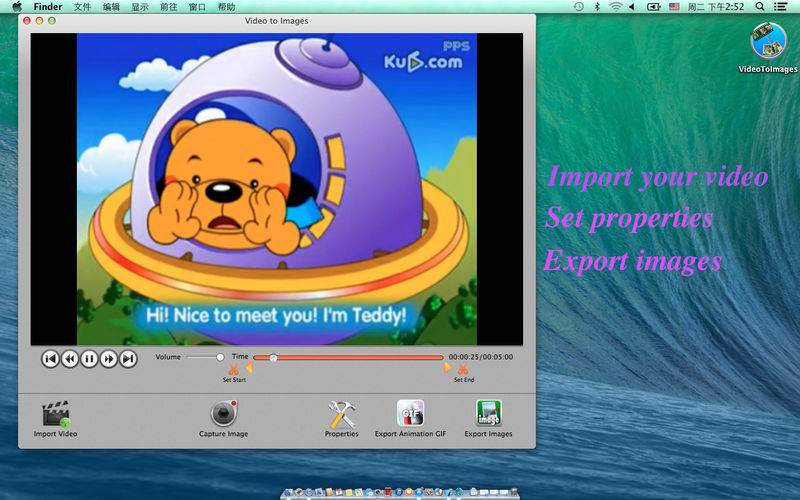The height and width of the screenshot is (500, 800).
Task: Click the orange end trim marker arrow
Action: 447,367
